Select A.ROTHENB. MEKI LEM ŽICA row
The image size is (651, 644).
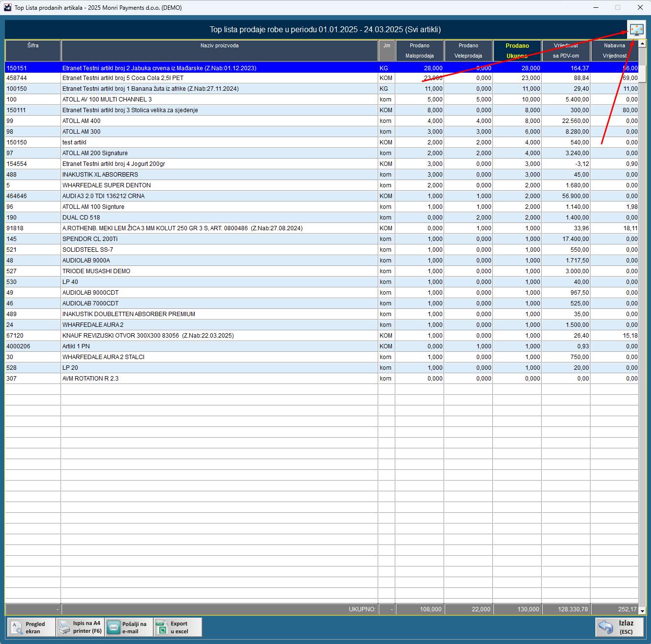pyautogui.click(x=322, y=228)
